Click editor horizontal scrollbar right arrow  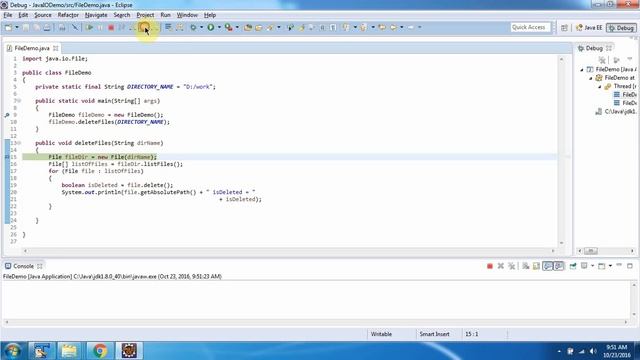[553, 251]
